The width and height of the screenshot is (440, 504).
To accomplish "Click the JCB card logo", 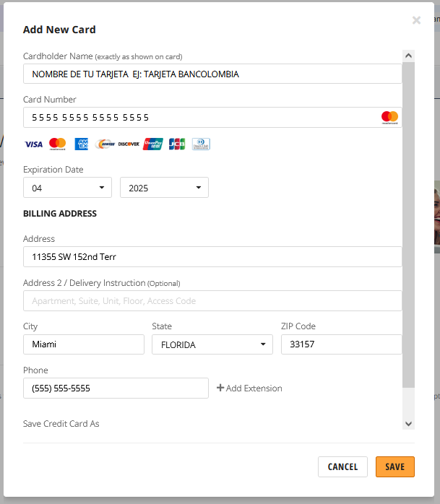I will tap(177, 144).
